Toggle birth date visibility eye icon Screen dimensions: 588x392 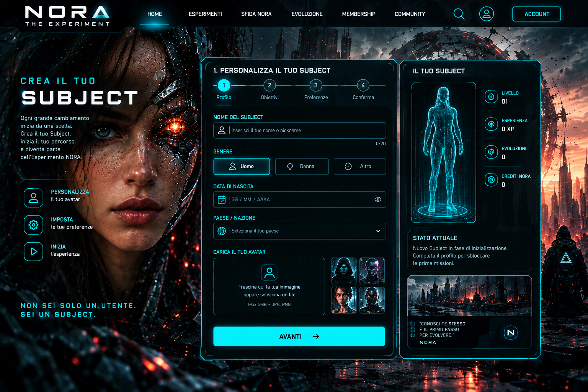[x=378, y=199]
